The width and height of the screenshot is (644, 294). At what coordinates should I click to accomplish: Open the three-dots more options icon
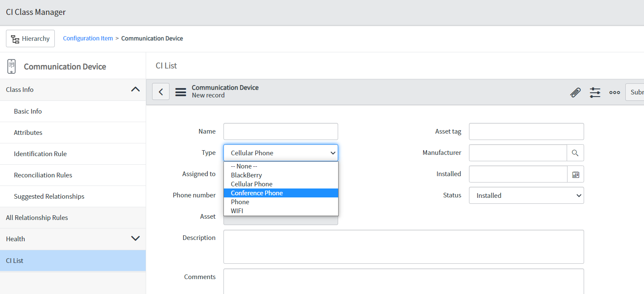pos(615,92)
